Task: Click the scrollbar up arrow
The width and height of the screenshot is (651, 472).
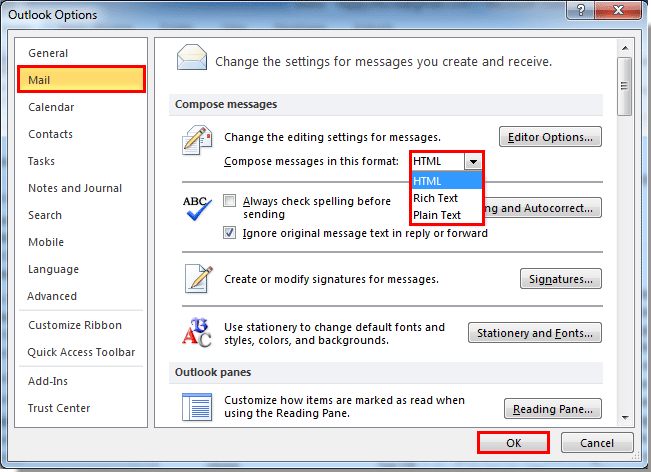Action: pos(625,48)
